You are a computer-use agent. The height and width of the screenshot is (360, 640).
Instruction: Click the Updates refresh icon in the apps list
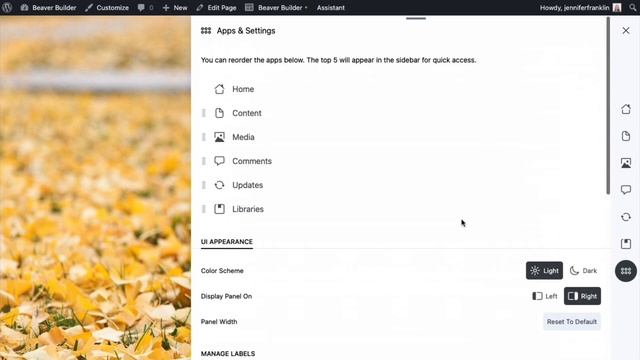pos(219,185)
